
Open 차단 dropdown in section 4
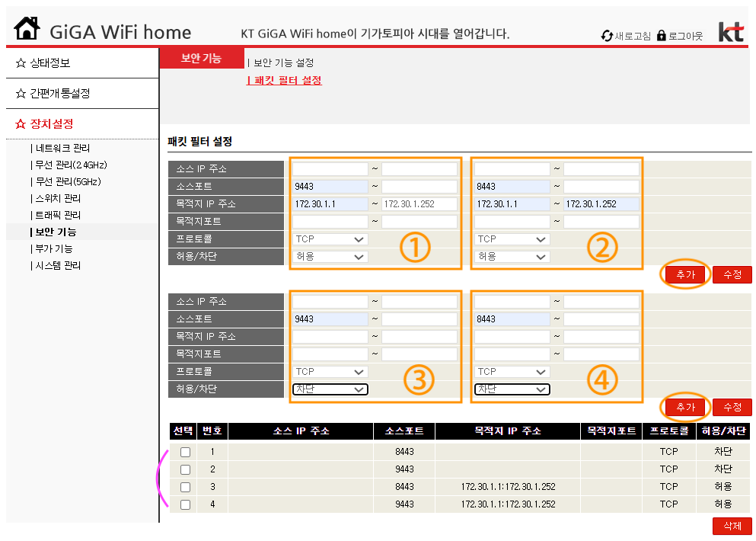pyautogui.click(x=512, y=389)
